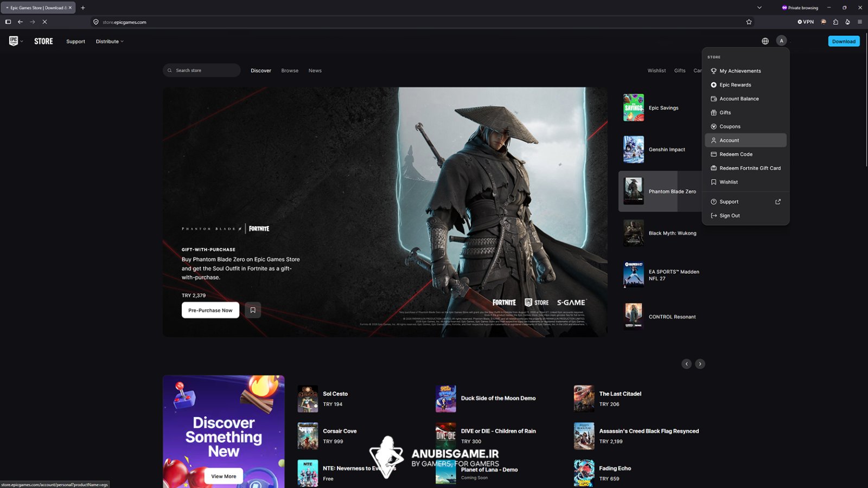Screen dimensions: 868x488
Task: Open the language globe icon
Action: click(765, 41)
